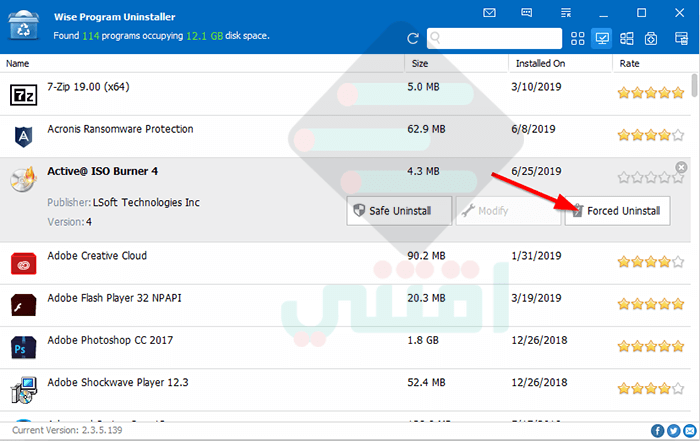Open the settings menu list icon
The width and height of the screenshot is (700, 441).
[x=566, y=12]
